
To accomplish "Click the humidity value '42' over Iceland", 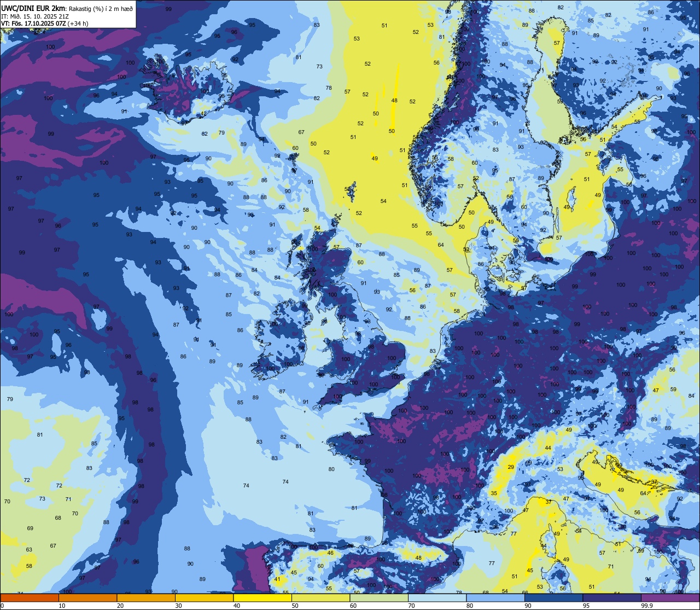I will [203, 114].
